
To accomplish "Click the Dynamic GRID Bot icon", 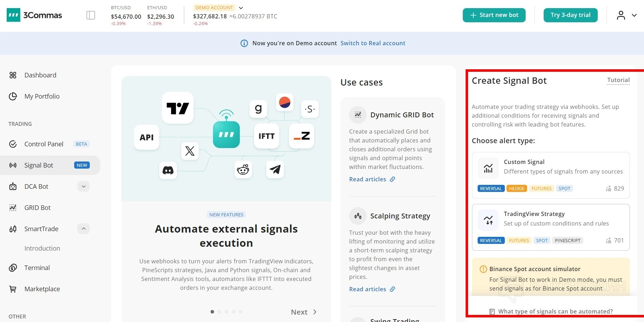I will click(x=358, y=115).
